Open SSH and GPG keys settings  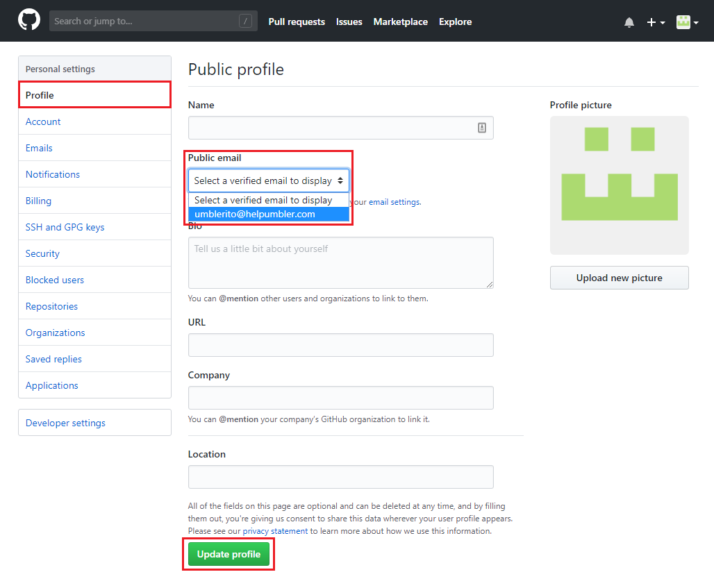pos(94,227)
